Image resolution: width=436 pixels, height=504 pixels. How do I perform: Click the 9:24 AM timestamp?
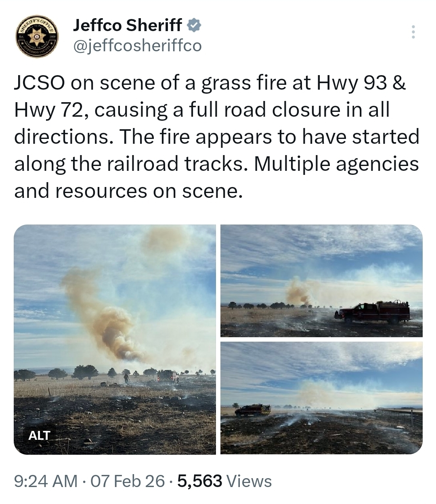46,481
